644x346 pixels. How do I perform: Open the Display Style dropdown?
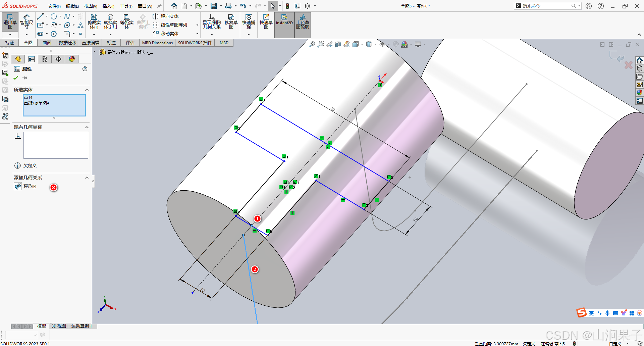(x=375, y=44)
